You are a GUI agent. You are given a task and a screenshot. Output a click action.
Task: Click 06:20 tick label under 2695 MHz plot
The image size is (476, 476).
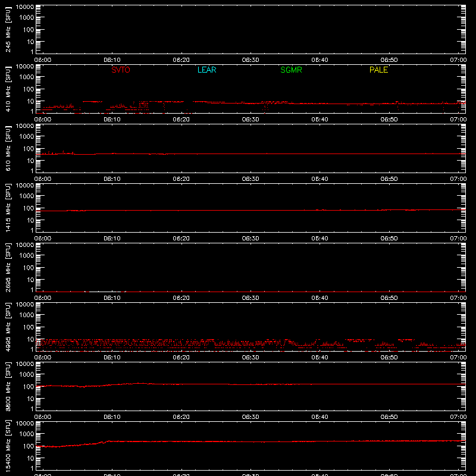click(181, 298)
